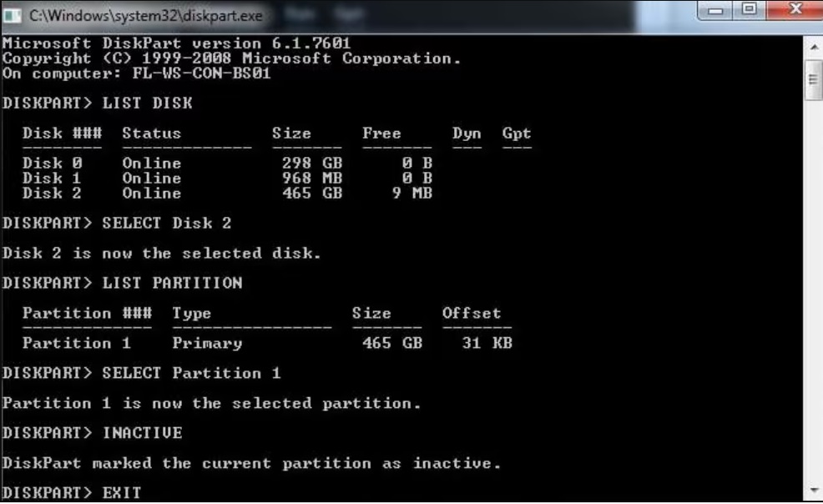Maximize the diskpart window
The height and width of the screenshot is (504, 823).
pyautogui.click(x=749, y=10)
